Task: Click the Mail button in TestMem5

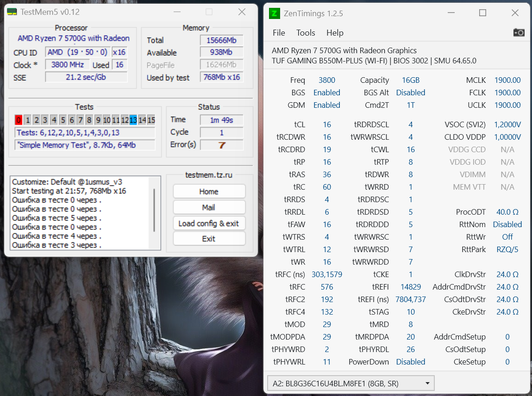Action: 209,208
